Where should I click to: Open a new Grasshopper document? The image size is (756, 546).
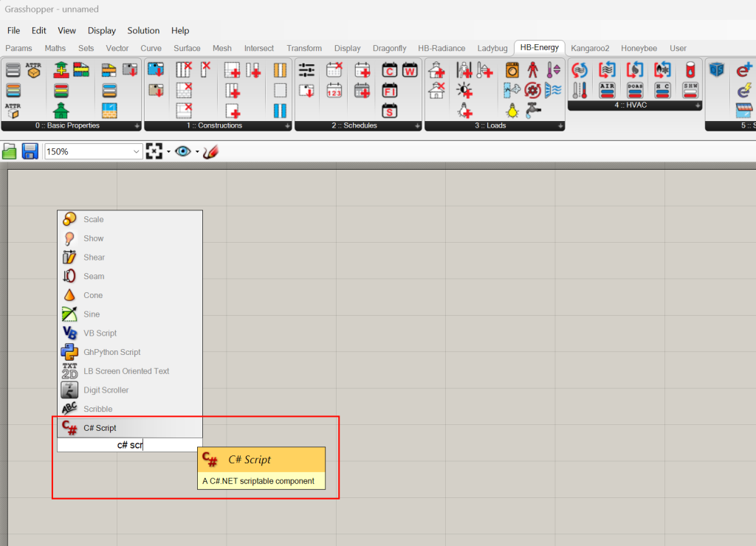pyautogui.click(x=10, y=151)
